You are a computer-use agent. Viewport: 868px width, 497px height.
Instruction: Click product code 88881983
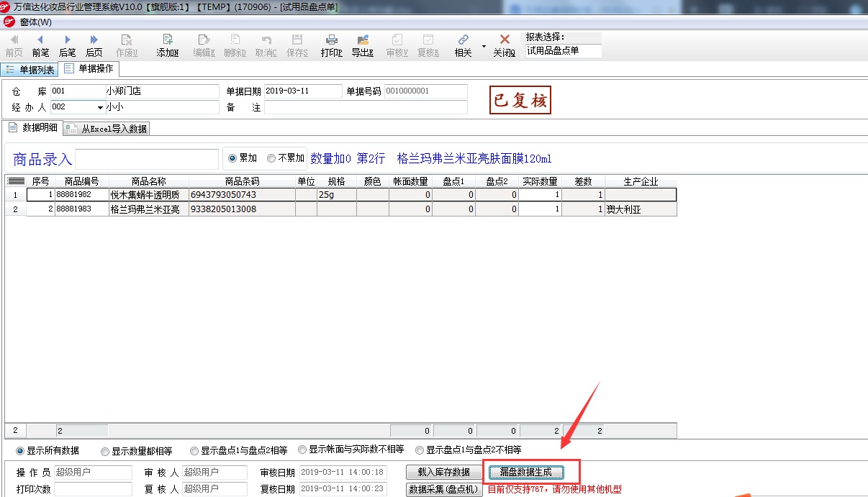coord(81,209)
